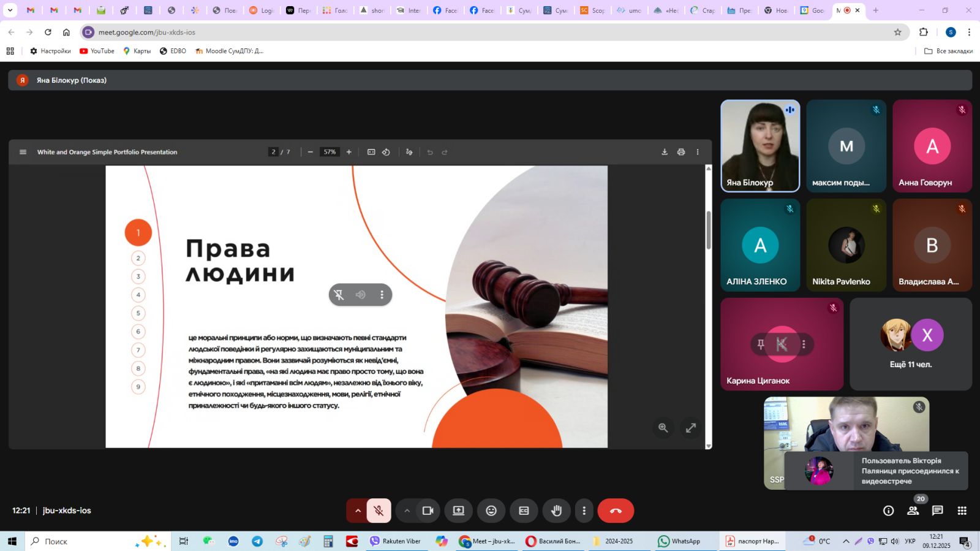Viewport: 980px width, 551px height.
Task: Expand audio settings arrow beside microphone
Action: click(358, 511)
